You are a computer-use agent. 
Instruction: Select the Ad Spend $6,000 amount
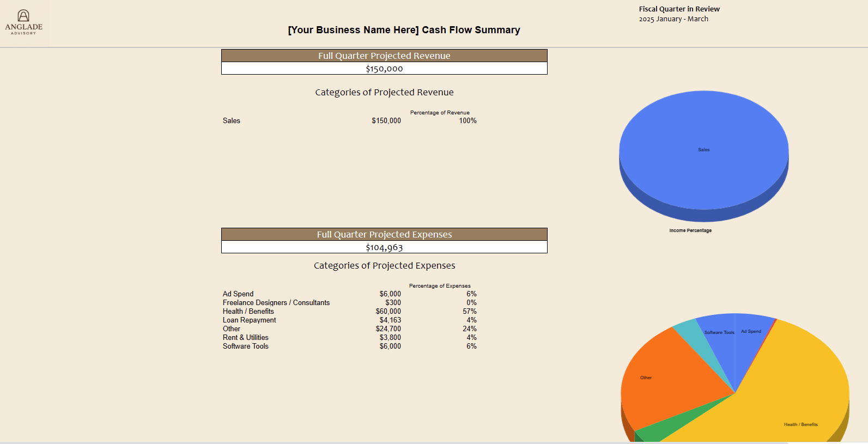click(390, 294)
